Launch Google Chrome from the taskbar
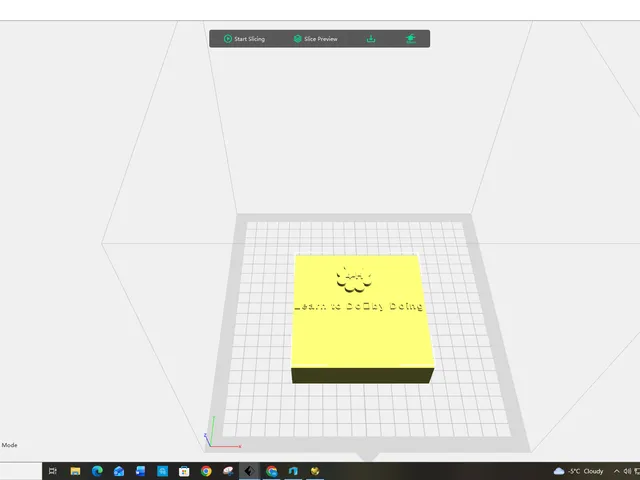Viewport: 640px width, 480px height. pyautogui.click(x=206, y=471)
